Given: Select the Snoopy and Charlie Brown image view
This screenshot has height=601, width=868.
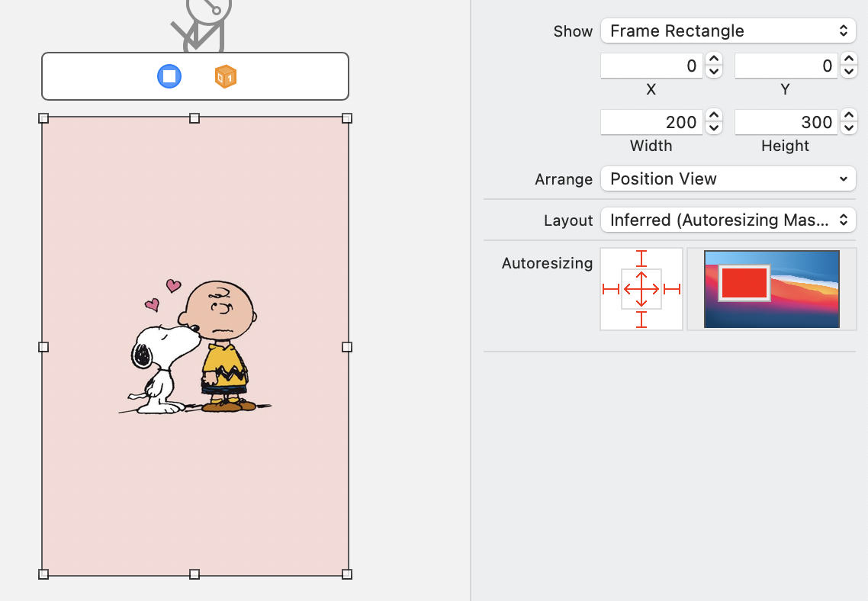Looking at the screenshot, I should pos(194,345).
